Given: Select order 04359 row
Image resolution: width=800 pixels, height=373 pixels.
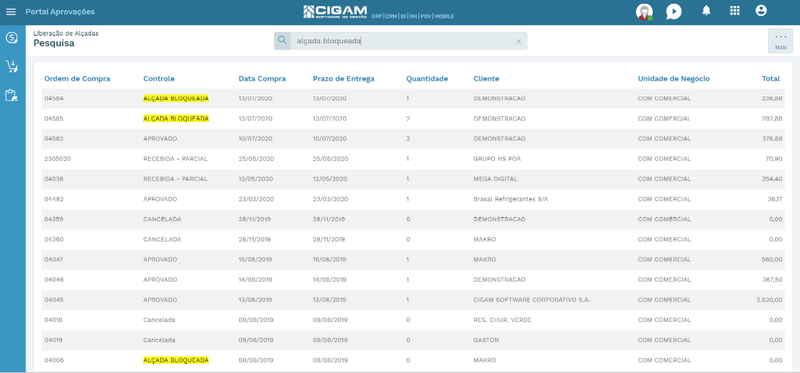Looking at the screenshot, I should pos(413,219).
